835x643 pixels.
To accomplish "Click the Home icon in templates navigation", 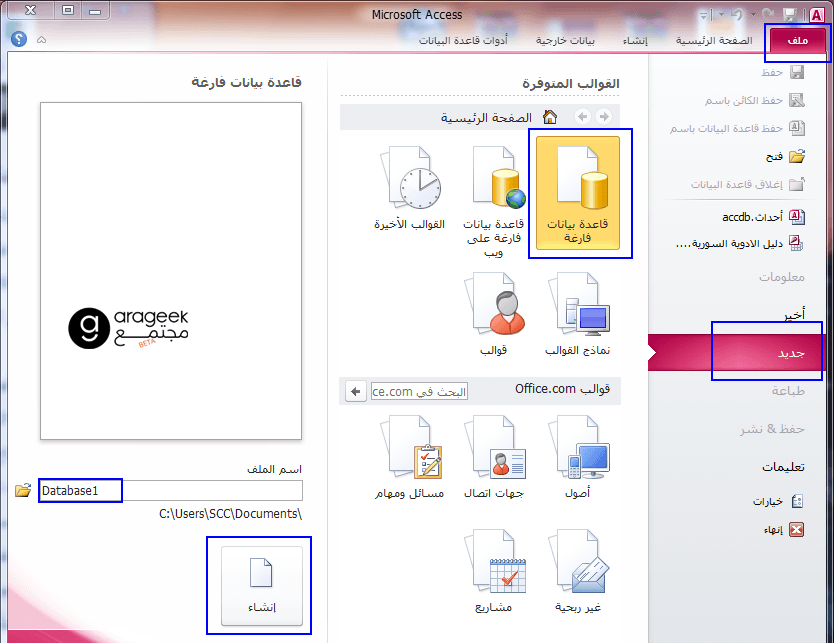I will click(x=550, y=117).
